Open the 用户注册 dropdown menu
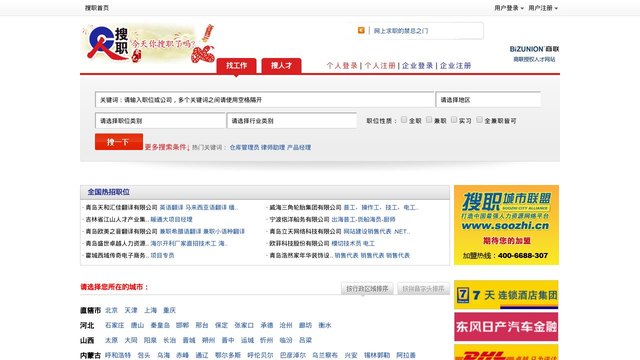640x360 pixels. (x=543, y=8)
